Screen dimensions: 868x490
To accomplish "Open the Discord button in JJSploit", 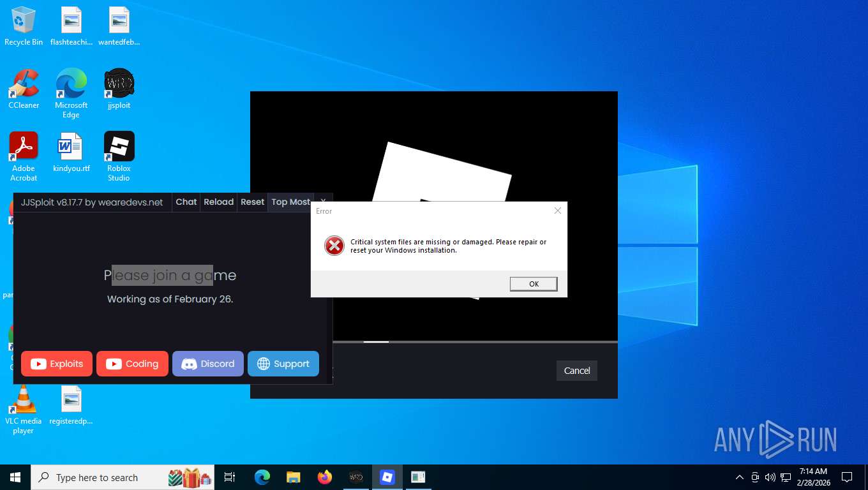I will coord(208,364).
